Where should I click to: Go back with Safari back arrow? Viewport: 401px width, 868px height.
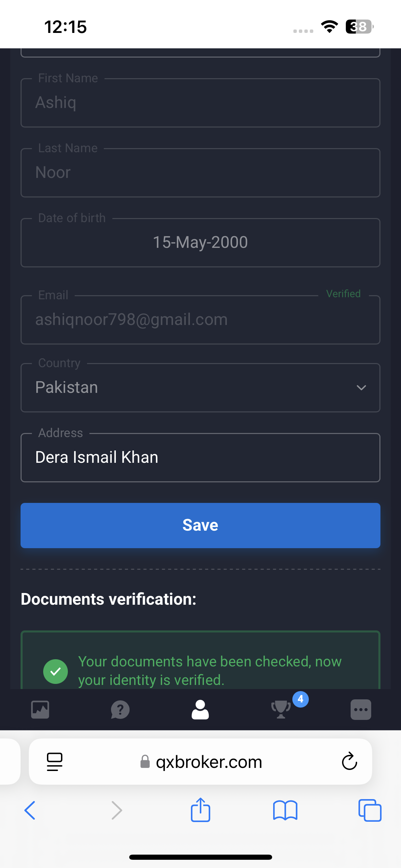click(x=30, y=810)
